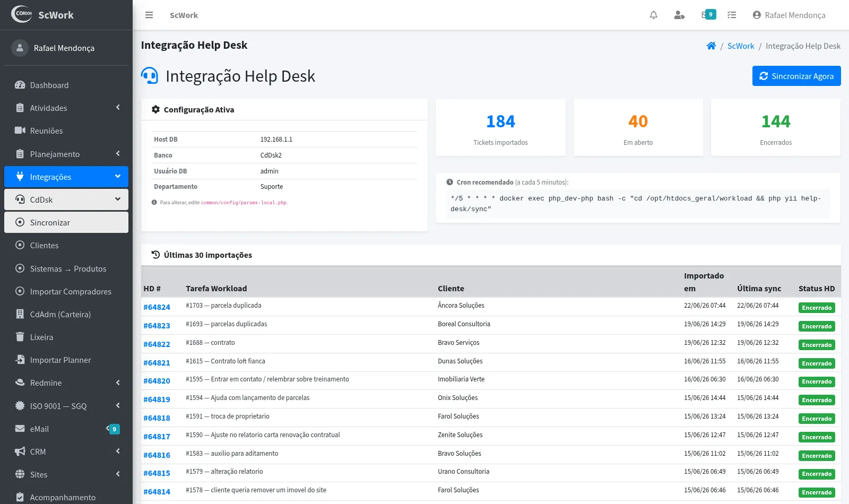Open ticket link #64824

[157, 307]
